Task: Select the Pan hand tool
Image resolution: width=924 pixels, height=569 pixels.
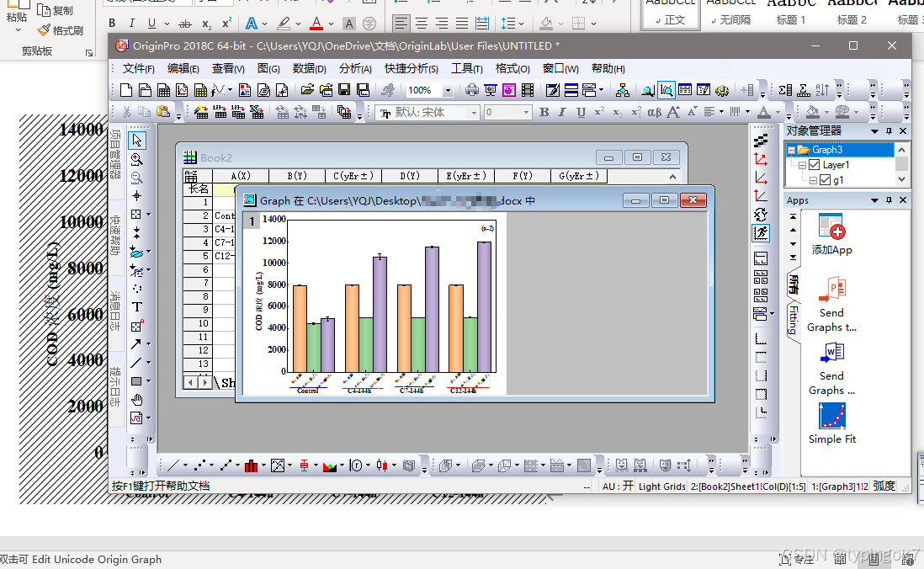Action: tap(136, 400)
